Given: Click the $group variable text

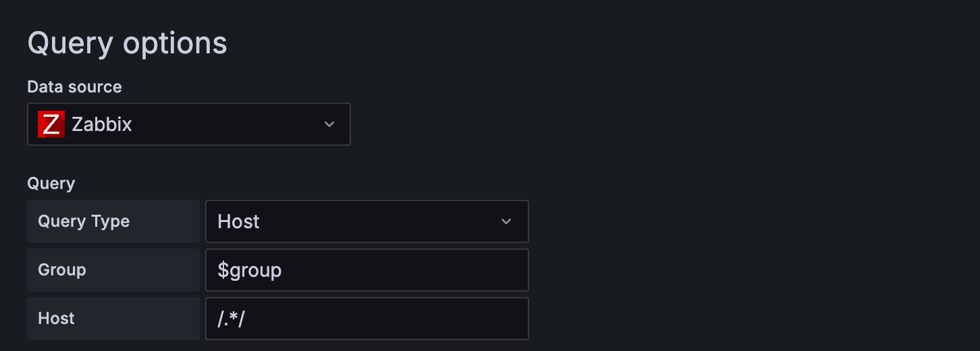Looking at the screenshot, I should (x=249, y=270).
